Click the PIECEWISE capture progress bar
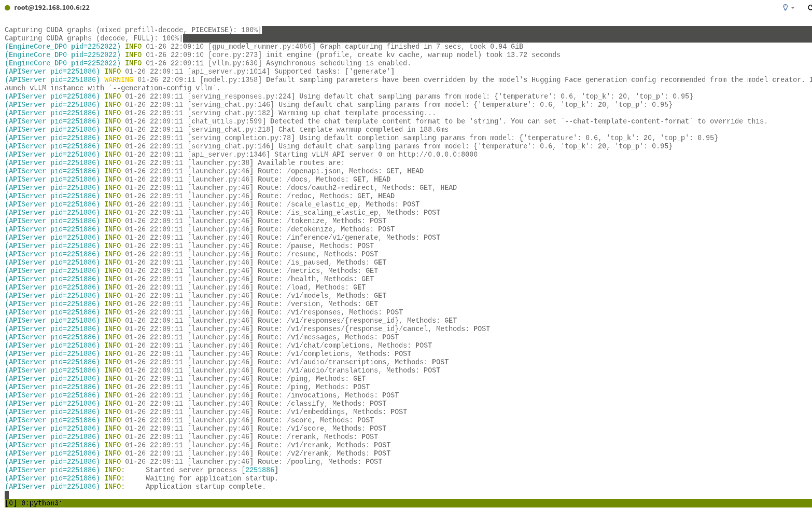Image resolution: width=812 pixels, height=508 pixels. click(536, 30)
